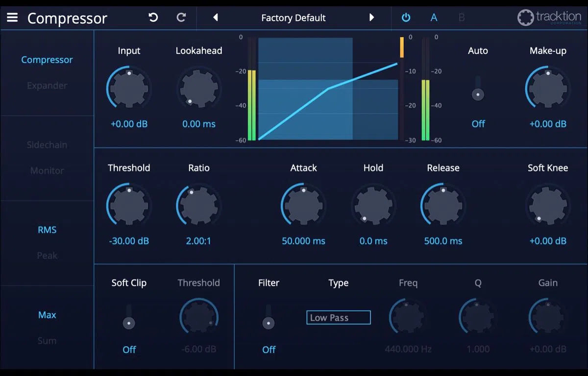The height and width of the screenshot is (376, 588).
Task: Toggle the plugin power bypass button
Action: (x=406, y=17)
